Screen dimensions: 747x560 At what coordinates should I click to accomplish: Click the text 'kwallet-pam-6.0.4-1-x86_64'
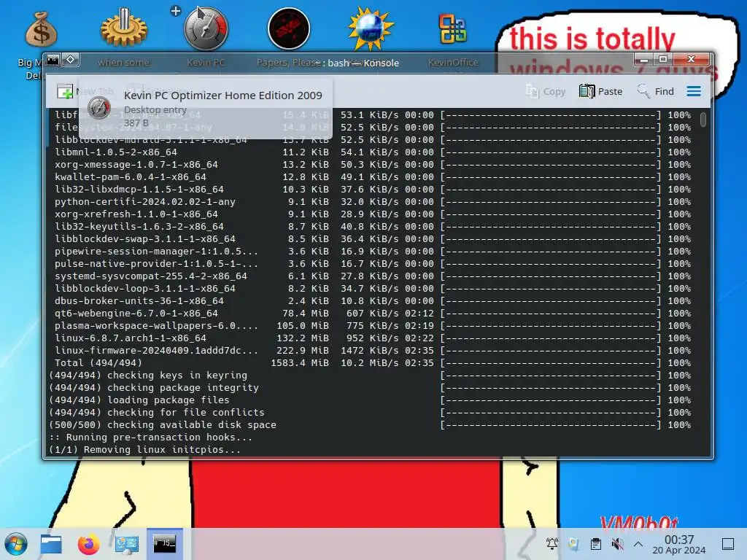tap(131, 177)
